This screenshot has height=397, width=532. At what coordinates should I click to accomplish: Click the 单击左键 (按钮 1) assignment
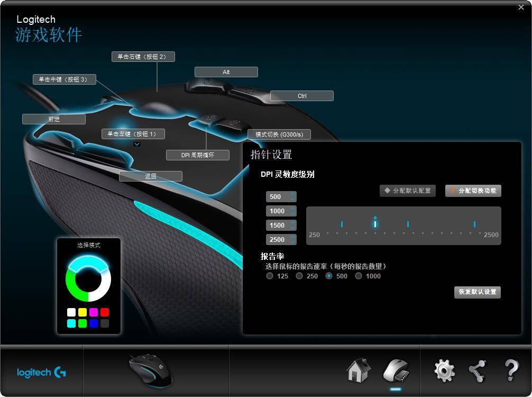coord(133,134)
